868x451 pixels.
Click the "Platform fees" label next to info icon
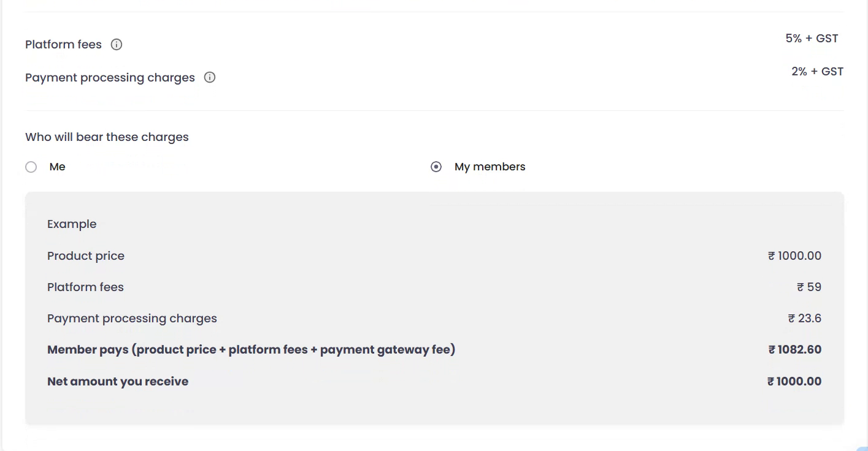63,45
